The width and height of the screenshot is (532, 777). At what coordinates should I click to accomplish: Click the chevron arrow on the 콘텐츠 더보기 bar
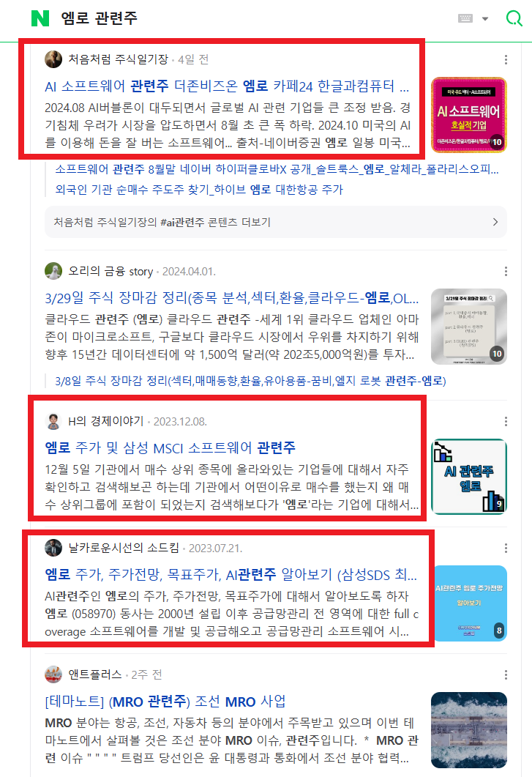(x=495, y=222)
